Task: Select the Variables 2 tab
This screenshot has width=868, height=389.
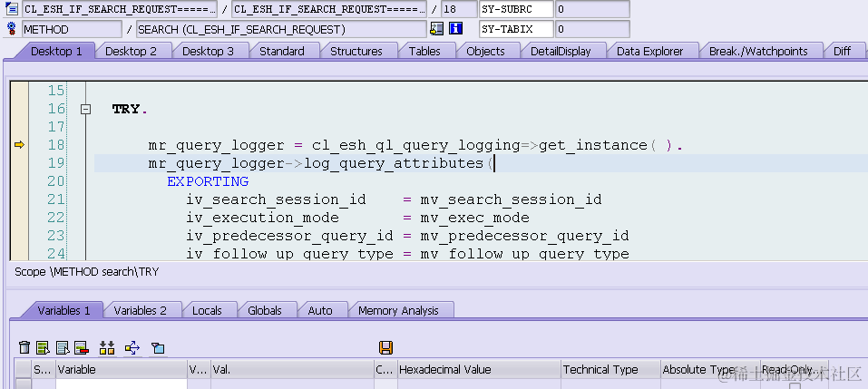Action: point(140,310)
